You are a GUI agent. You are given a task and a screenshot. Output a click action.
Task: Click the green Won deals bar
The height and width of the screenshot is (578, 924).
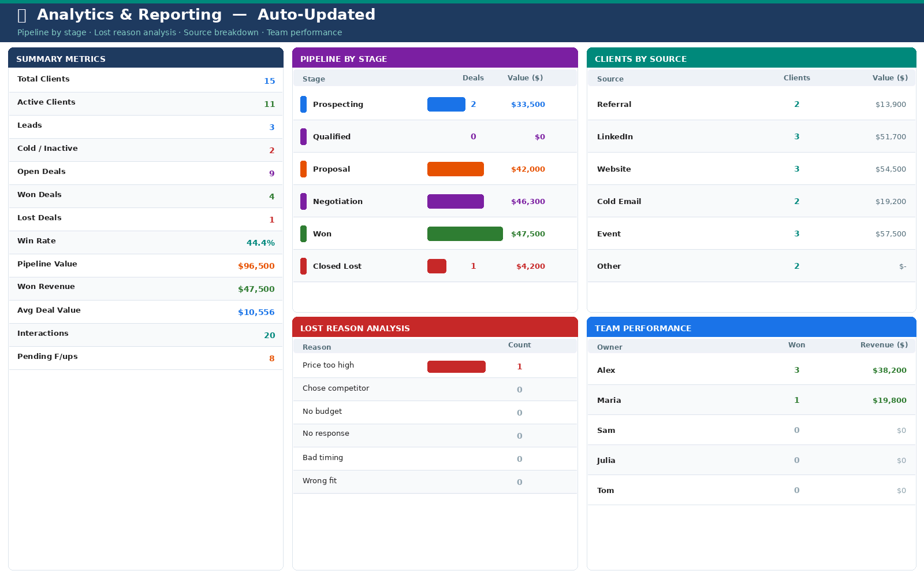465,234
